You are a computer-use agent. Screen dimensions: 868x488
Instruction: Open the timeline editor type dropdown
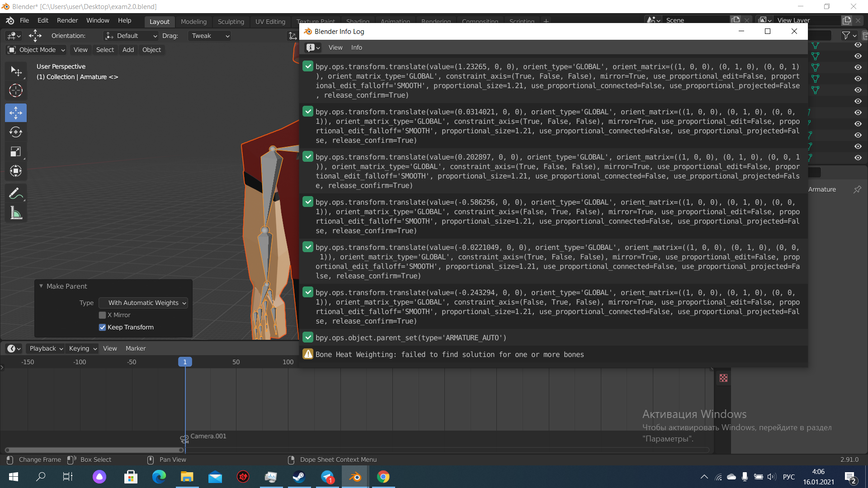click(14, 348)
